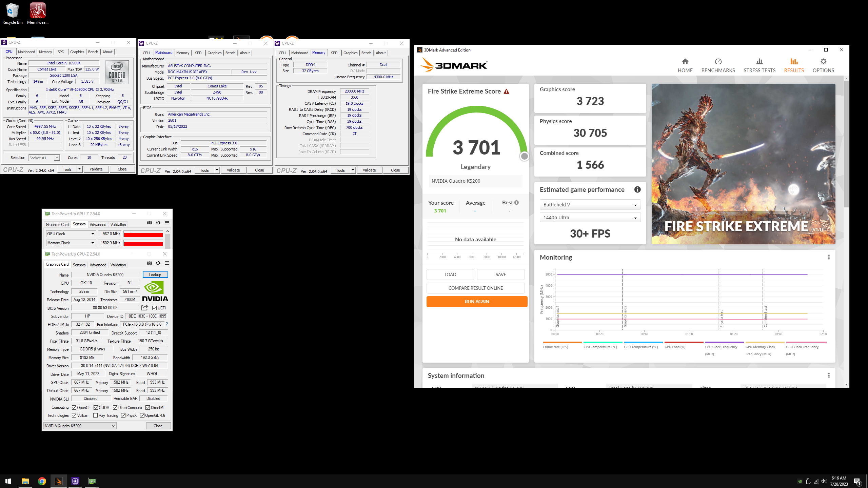The height and width of the screenshot is (488, 868).
Task: Expand Tools arrow in CPU-Z Mainboard window
Action: click(217, 170)
